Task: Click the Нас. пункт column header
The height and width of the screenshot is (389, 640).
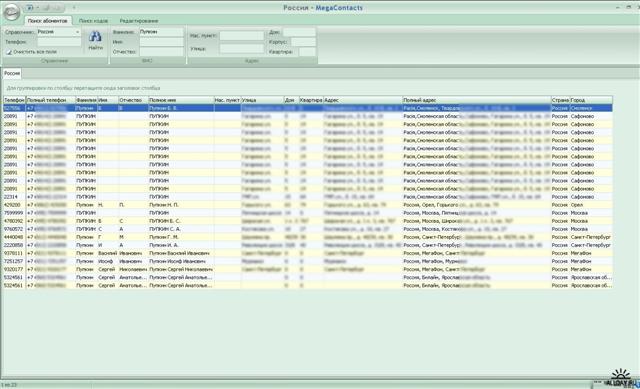Action: click(x=227, y=100)
